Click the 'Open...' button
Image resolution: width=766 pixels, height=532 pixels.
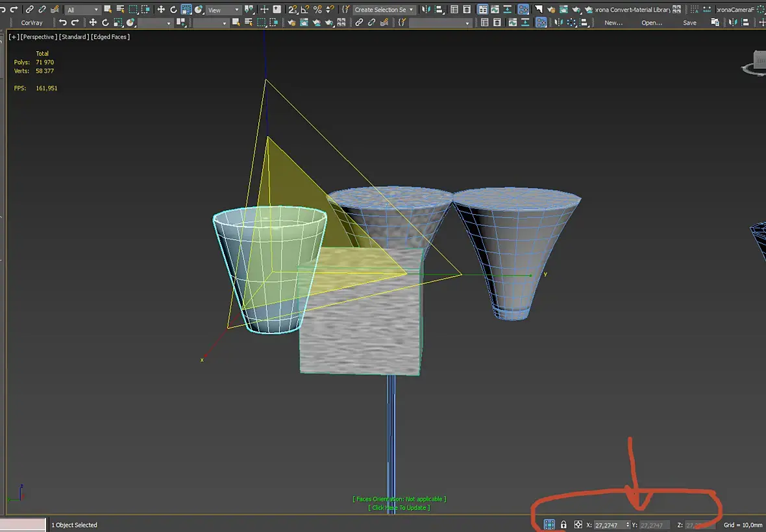tap(651, 23)
